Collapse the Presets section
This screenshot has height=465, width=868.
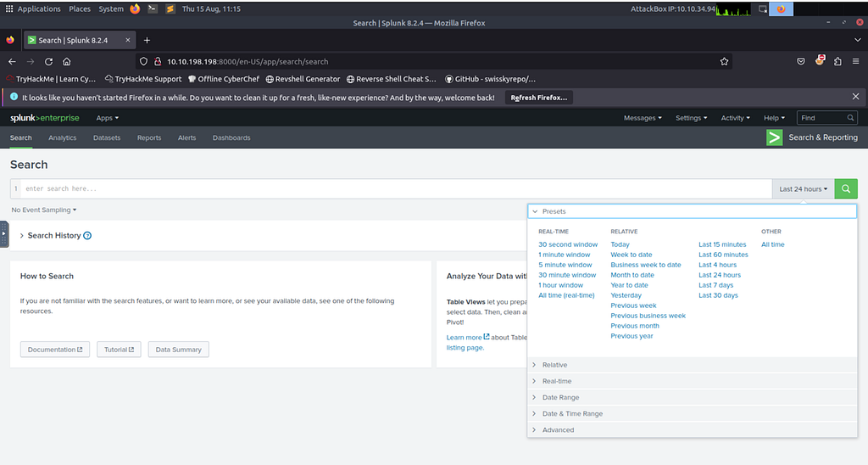pos(692,211)
